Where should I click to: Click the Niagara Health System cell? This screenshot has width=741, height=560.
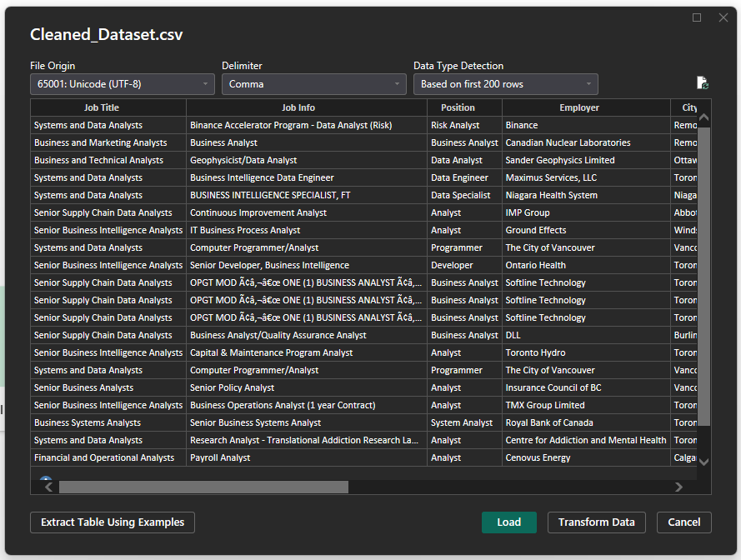point(586,195)
